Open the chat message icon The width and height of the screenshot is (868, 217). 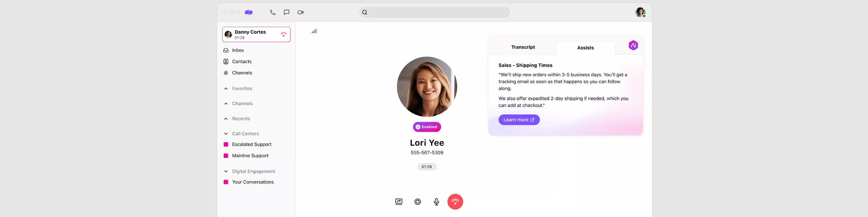tap(287, 13)
